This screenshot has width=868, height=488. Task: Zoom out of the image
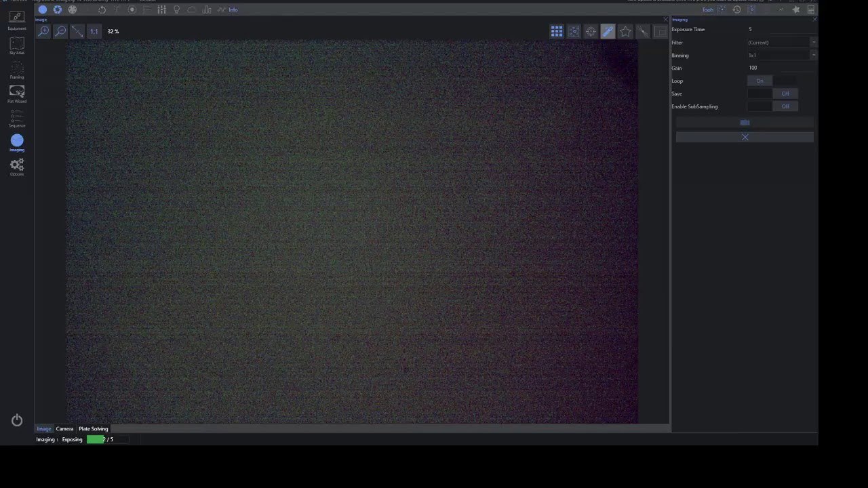pyautogui.click(x=60, y=31)
